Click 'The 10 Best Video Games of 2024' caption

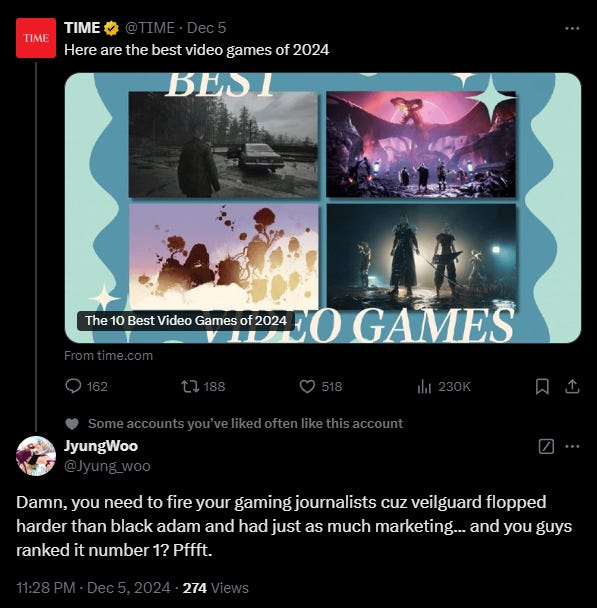(186, 321)
